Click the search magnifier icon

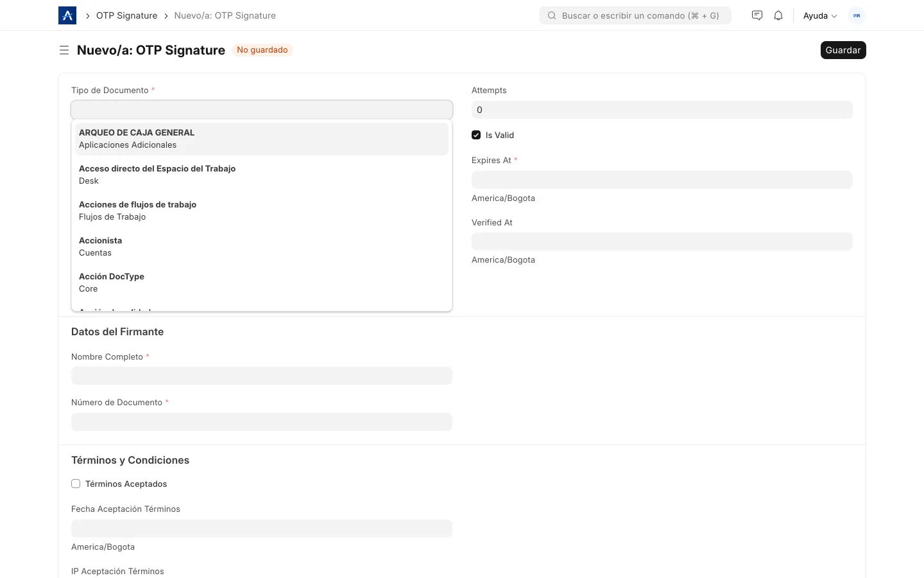[x=552, y=15]
